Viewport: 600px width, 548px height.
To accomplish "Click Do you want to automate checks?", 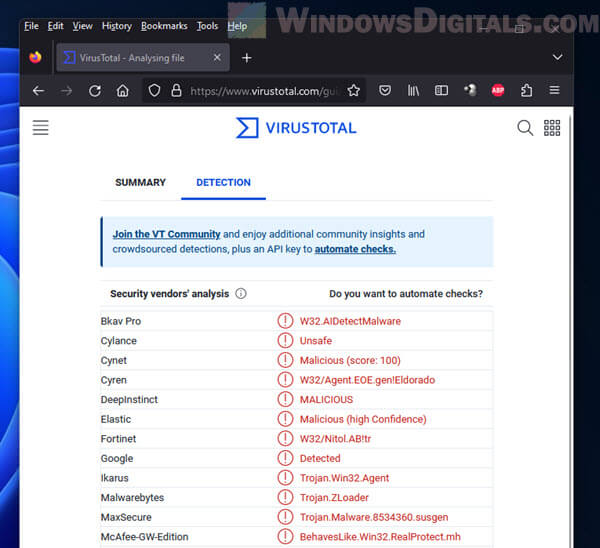I will coord(406,294).
